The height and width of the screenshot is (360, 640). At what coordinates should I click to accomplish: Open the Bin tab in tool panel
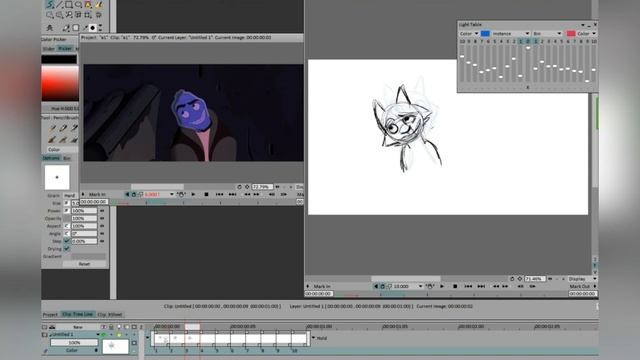[67, 158]
